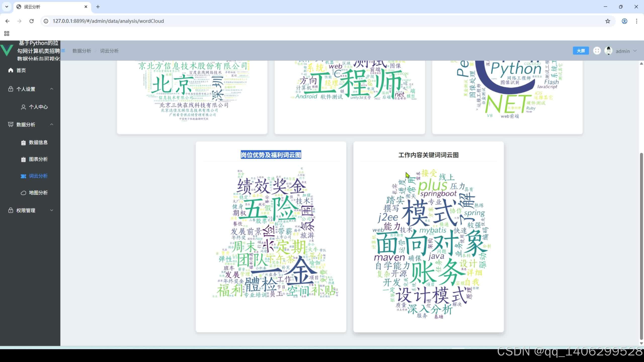Expand the 权限管理 sidebar group

(x=30, y=210)
